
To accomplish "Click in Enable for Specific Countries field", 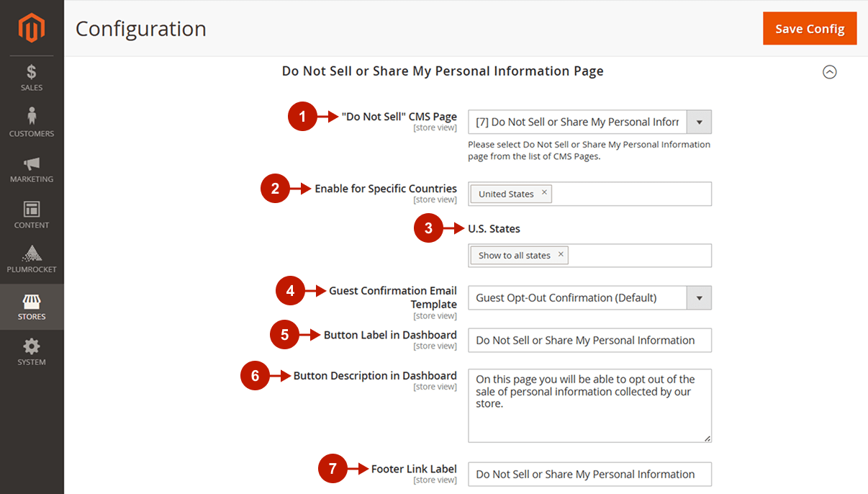I will pyautogui.click(x=589, y=194).
